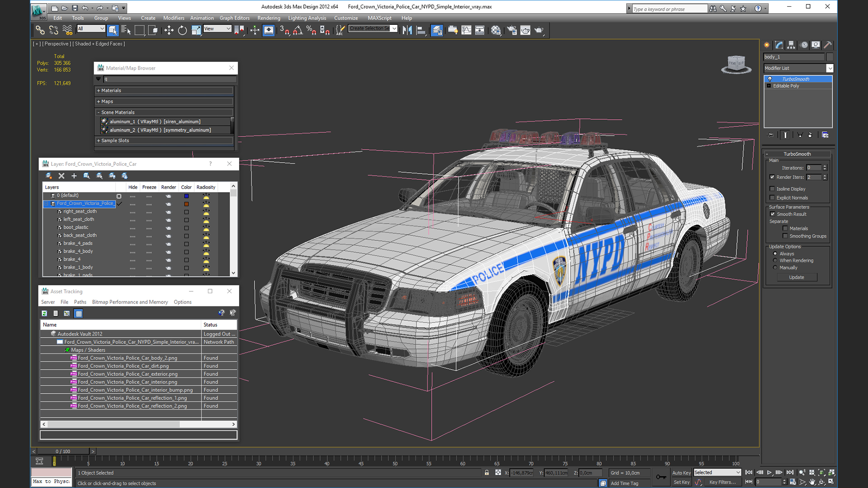Toggle the TurboSmooth modifier lightbulb
Viewport: 868px width, 488px height.
(x=770, y=79)
